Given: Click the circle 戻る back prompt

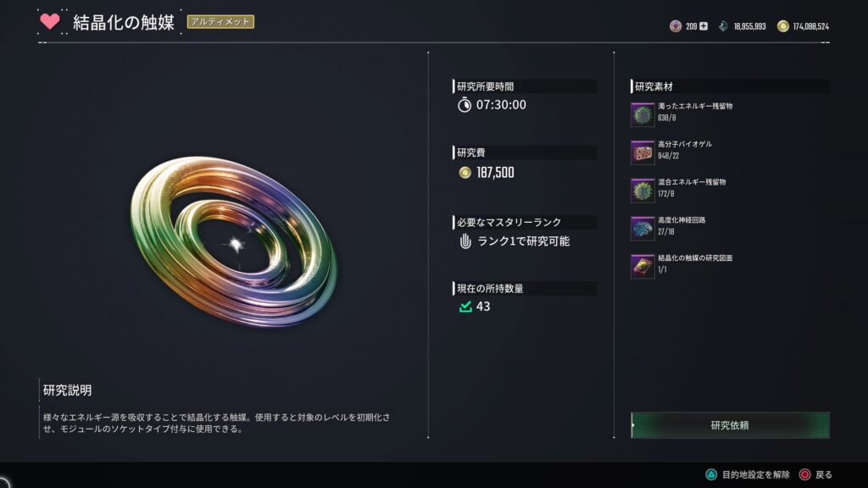Looking at the screenshot, I should (815, 474).
